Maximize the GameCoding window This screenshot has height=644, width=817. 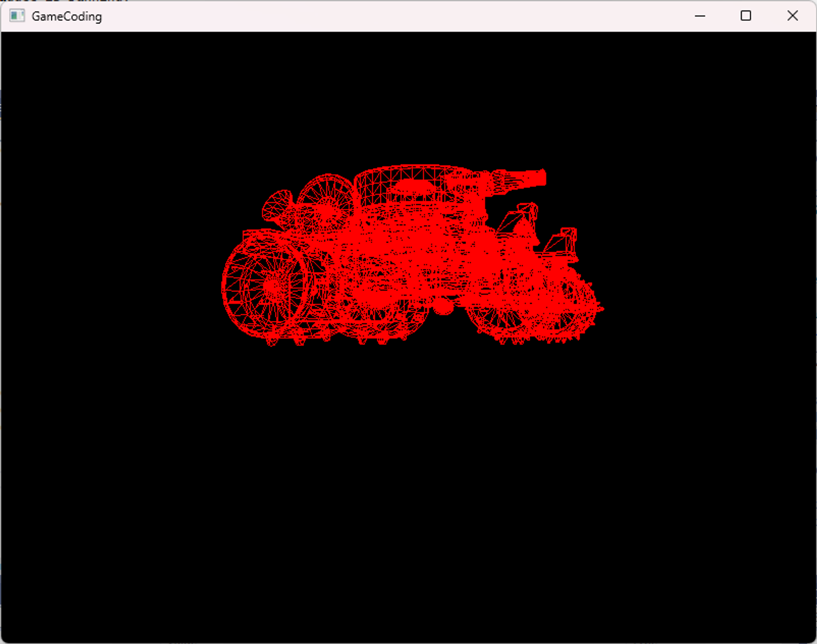[746, 16]
